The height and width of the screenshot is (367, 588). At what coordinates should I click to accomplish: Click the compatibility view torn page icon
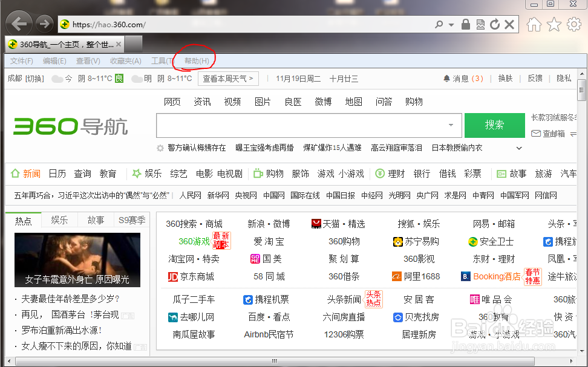(480, 24)
